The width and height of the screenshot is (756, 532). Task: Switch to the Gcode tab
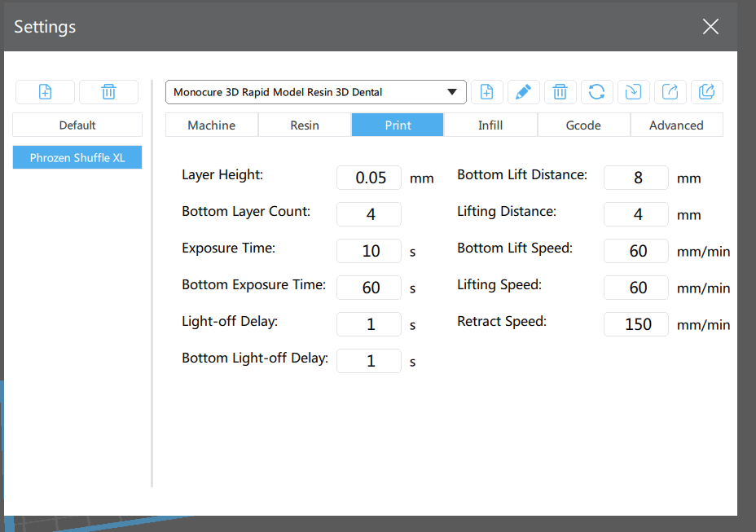click(583, 125)
